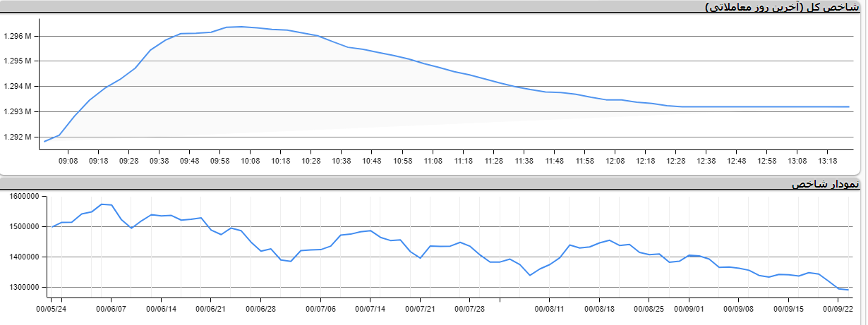Click the 12:28 time axis label
Image resolution: width=868 pixels, height=325 pixels.
pyautogui.click(x=675, y=161)
